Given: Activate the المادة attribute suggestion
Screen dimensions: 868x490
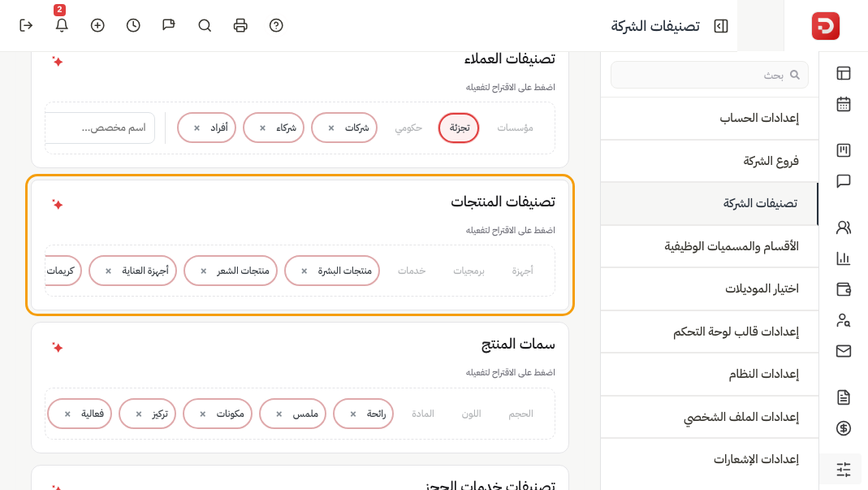Looking at the screenshot, I should (x=423, y=414).
